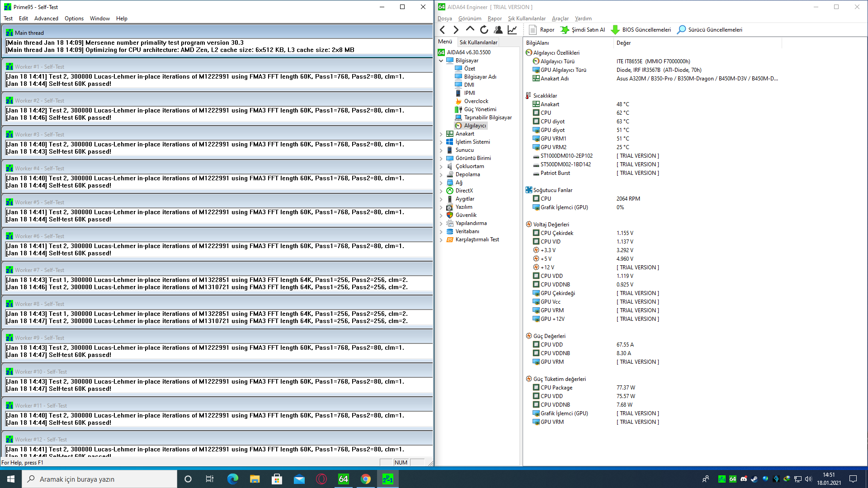Open the graph chart toolbar icon

click(512, 30)
